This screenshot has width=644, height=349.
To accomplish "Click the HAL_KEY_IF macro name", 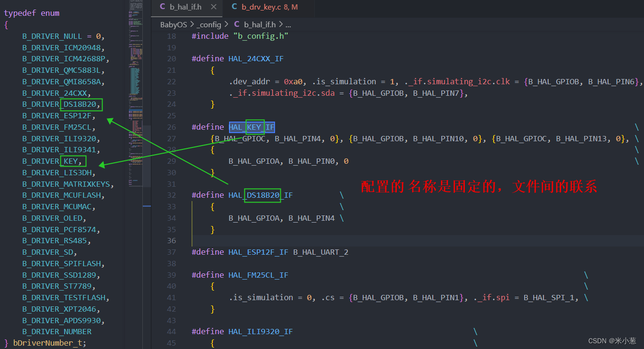I will 252,127.
